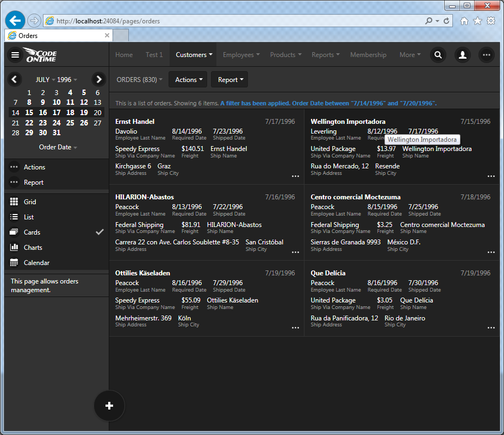Click ship city San Cristóbal
The image size is (504, 435).
tap(264, 242)
